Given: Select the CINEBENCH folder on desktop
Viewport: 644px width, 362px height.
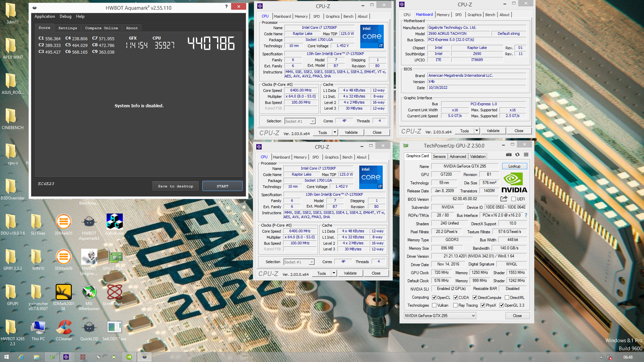Looking at the screenshot, I should (x=12, y=119).
